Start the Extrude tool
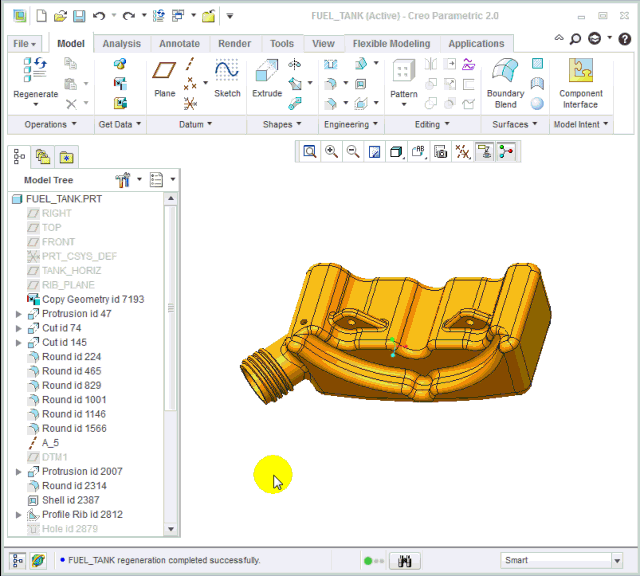Image resolution: width=640 pixels, height=576 pixels. (x=267, y=70)
